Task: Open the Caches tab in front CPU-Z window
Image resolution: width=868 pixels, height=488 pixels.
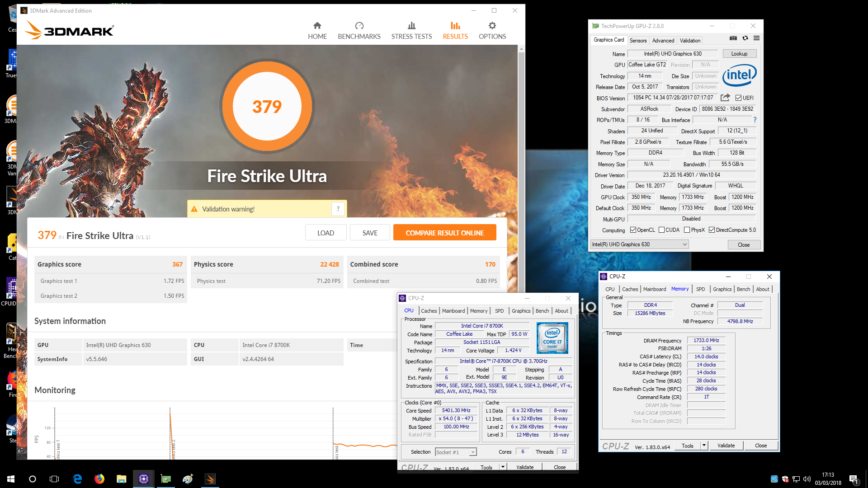Action: 429,311
